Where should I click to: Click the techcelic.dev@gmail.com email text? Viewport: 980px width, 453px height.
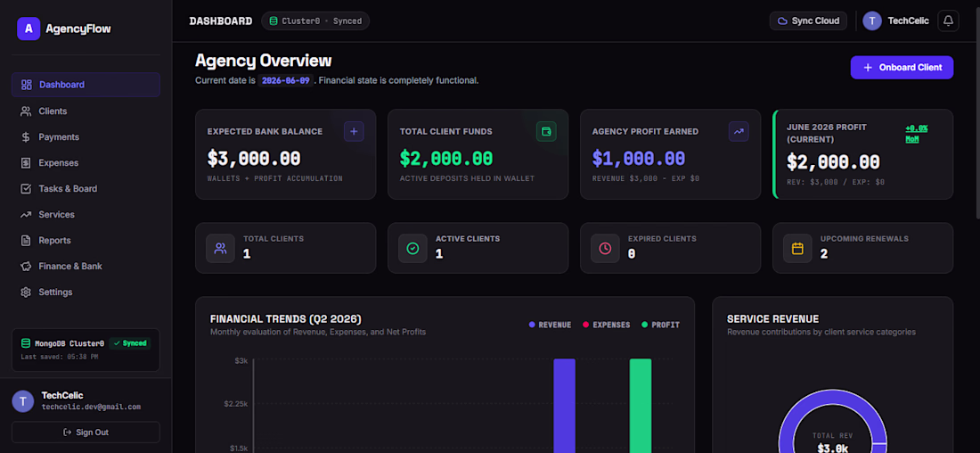(x=91, y=407)
